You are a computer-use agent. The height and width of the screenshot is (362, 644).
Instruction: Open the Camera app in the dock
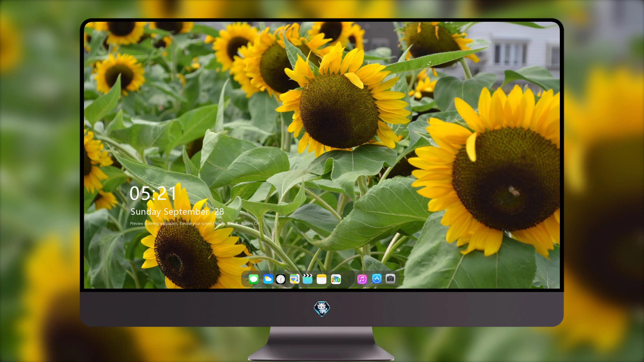pyautogui.click(x=390, y=279)
